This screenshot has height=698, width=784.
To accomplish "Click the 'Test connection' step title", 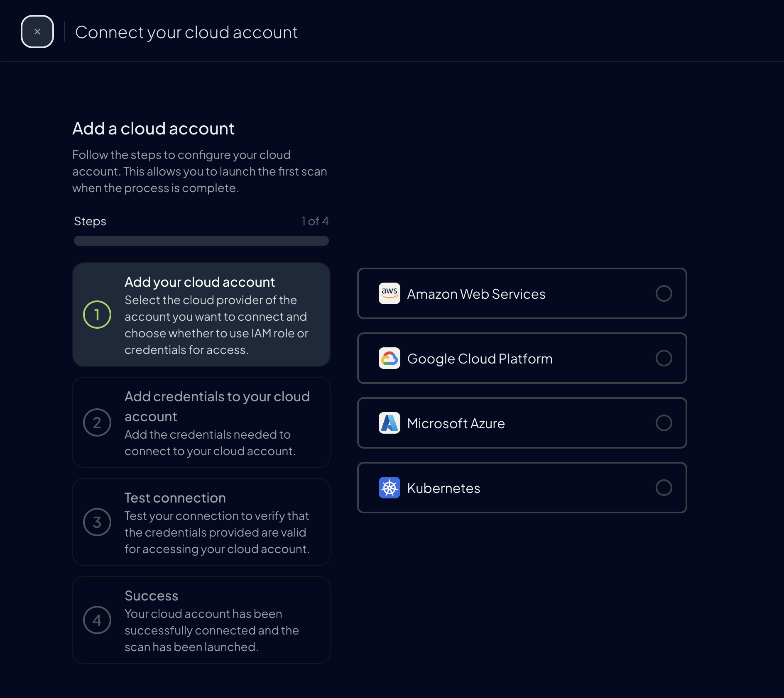I will point(175,498).
